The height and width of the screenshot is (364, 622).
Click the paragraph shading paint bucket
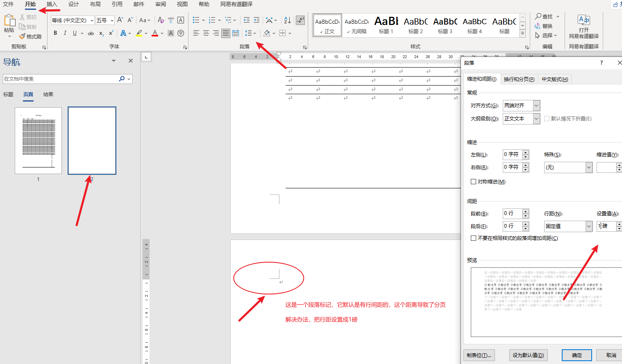(x=267, y=33)
